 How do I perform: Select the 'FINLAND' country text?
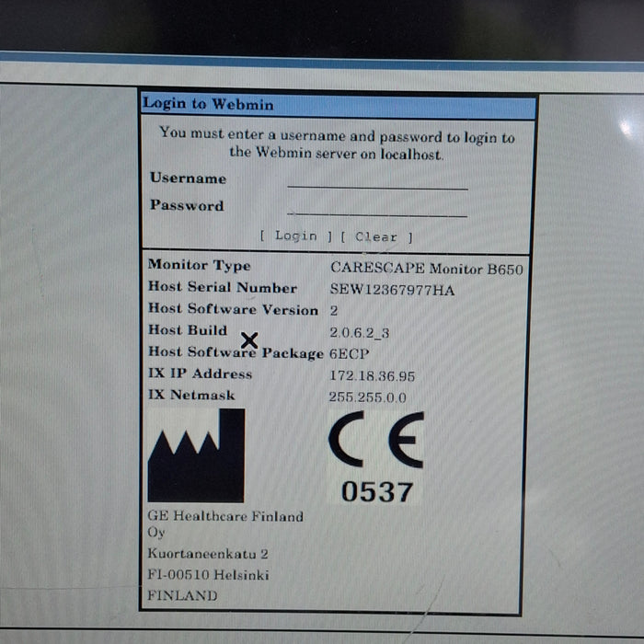tap(182, 595)
